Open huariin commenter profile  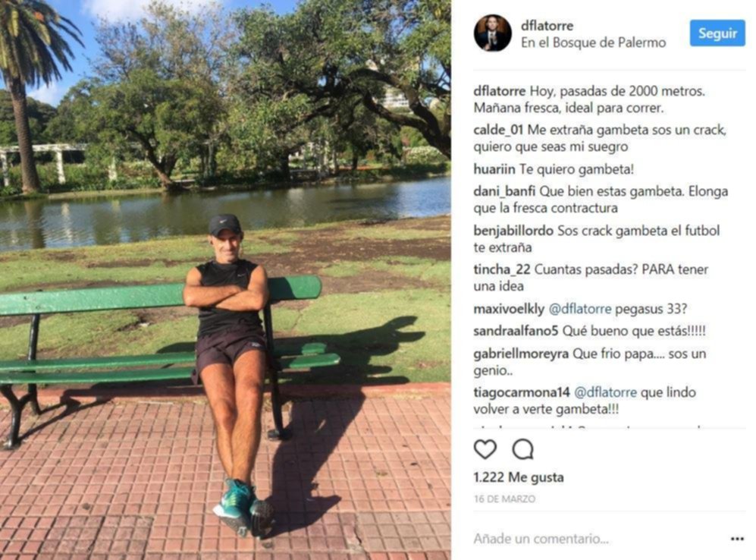(494, 169)
